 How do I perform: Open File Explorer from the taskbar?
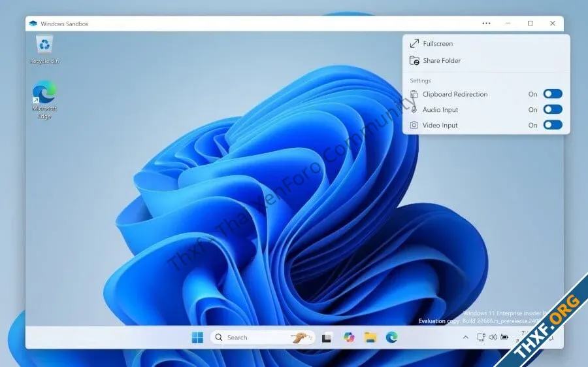(x=370, y=338)
